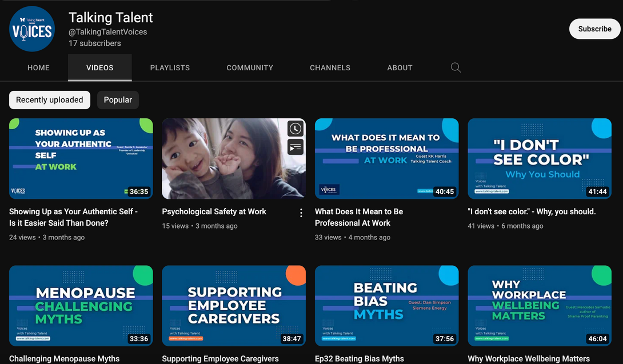
Task: Open the channel search magnifier icon
Action: coord(456,67)
